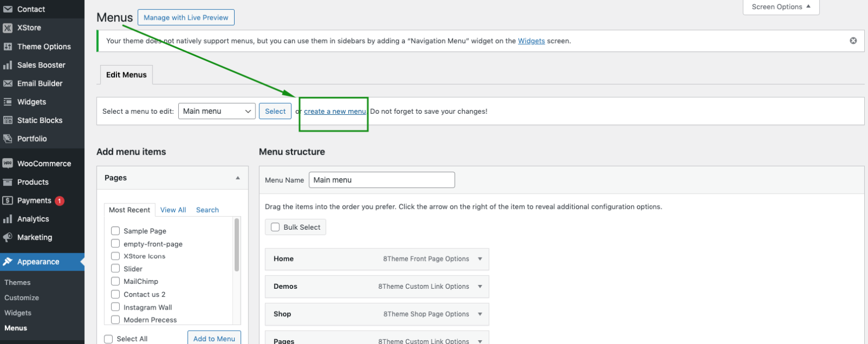The width and height of the screenshot is (868, 344).
Task: Expand the Home menu item options
Action: (480, 259)
